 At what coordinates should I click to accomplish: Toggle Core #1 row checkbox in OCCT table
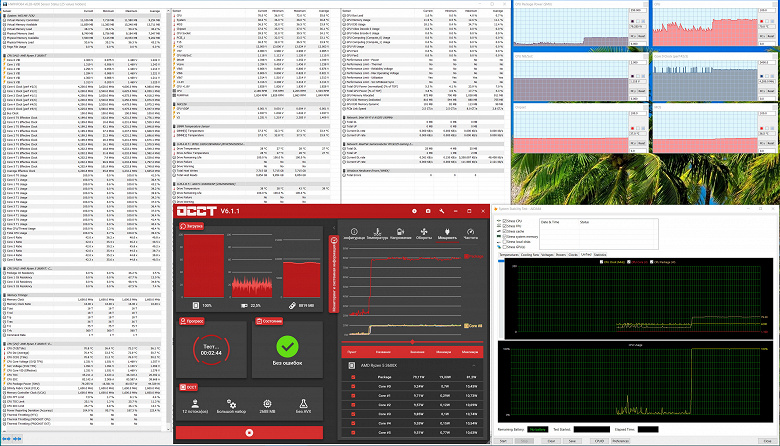pyautogui.click(x=353, y=396)
